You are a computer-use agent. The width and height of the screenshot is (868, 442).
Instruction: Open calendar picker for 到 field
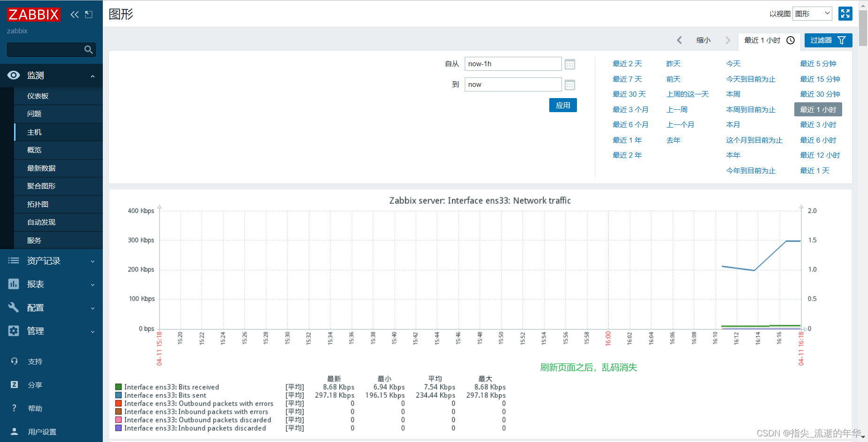click(x=570, y=85)
